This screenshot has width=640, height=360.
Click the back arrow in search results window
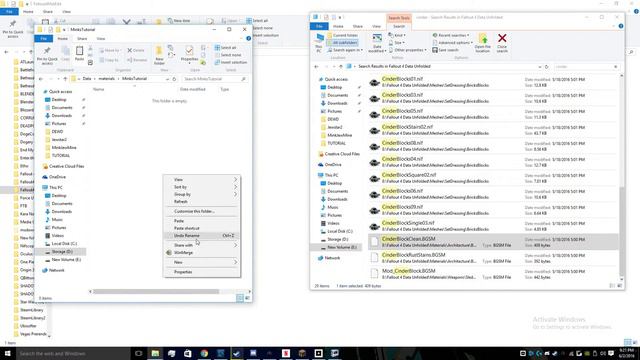coord(317,67)
